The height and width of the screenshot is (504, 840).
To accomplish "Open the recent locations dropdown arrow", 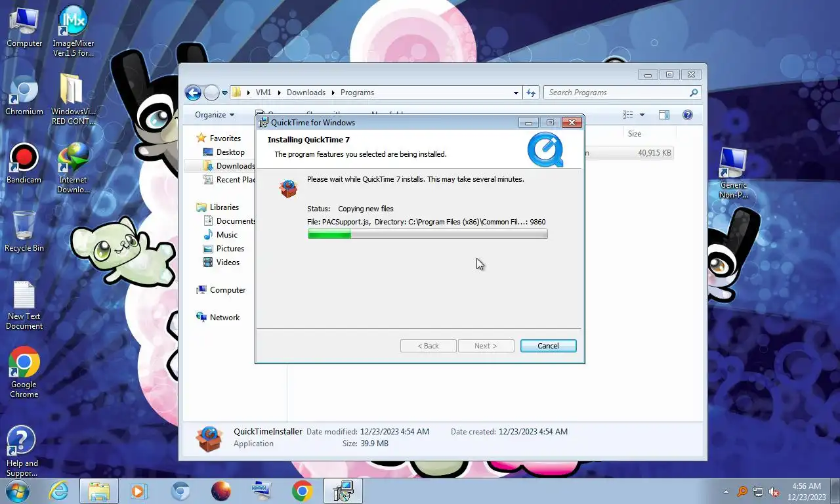I will click(224, 93).
